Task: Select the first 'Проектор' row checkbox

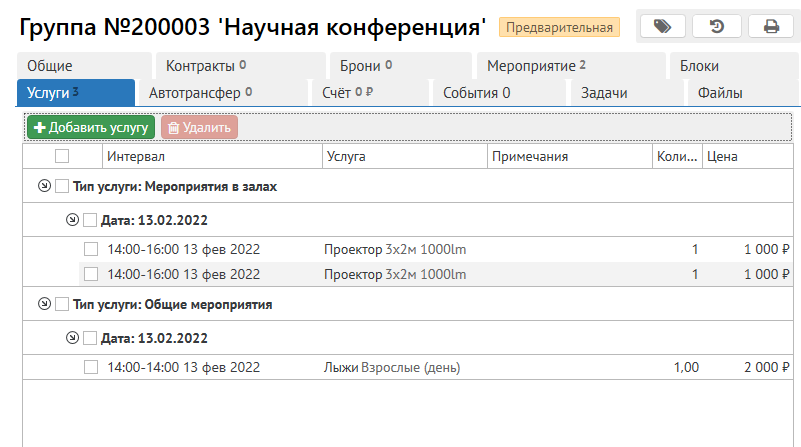Action: (91, 249)
